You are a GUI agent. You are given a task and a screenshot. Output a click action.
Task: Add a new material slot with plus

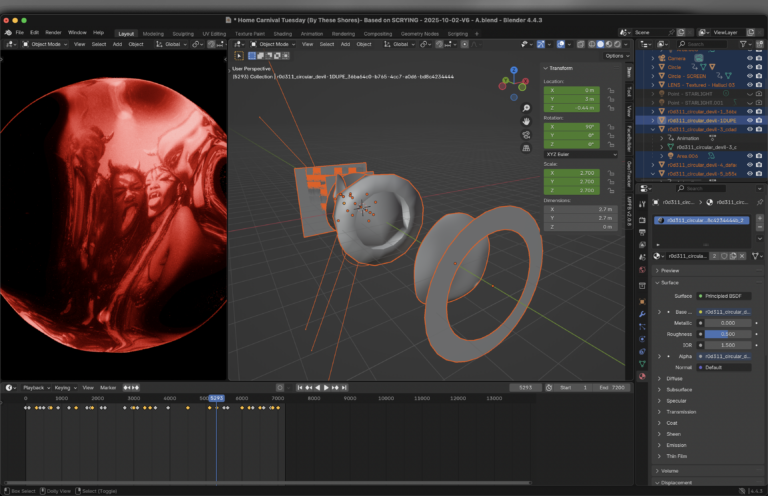[760, 218]
